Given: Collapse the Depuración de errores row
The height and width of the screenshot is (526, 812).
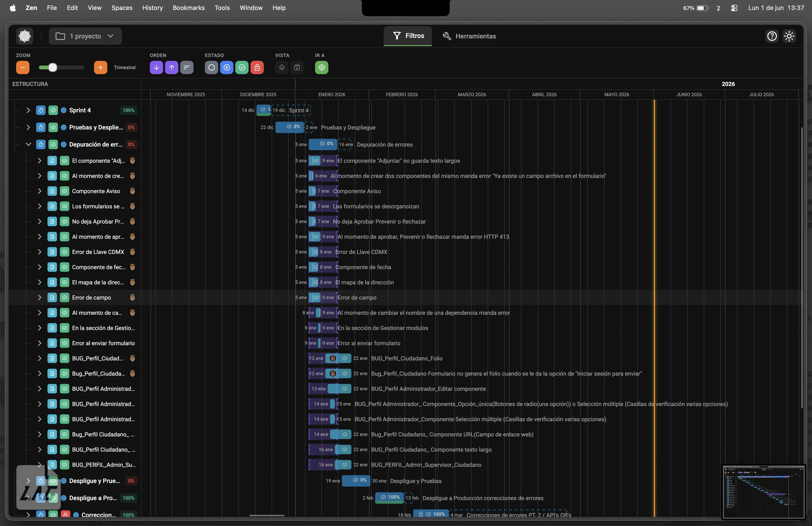Looking at the screenshot, I should pyautogui.click(x=28, y=145).
